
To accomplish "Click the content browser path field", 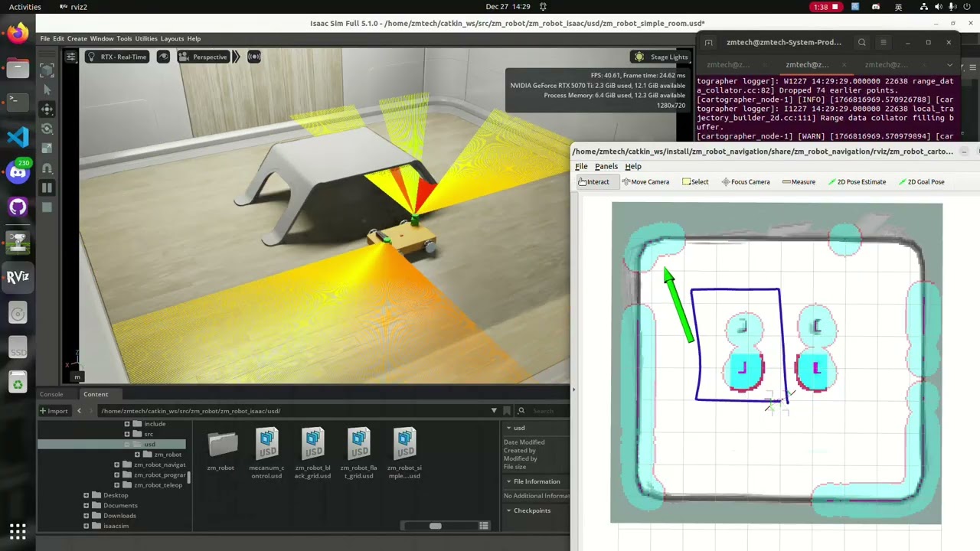I will tap(291, 411).
